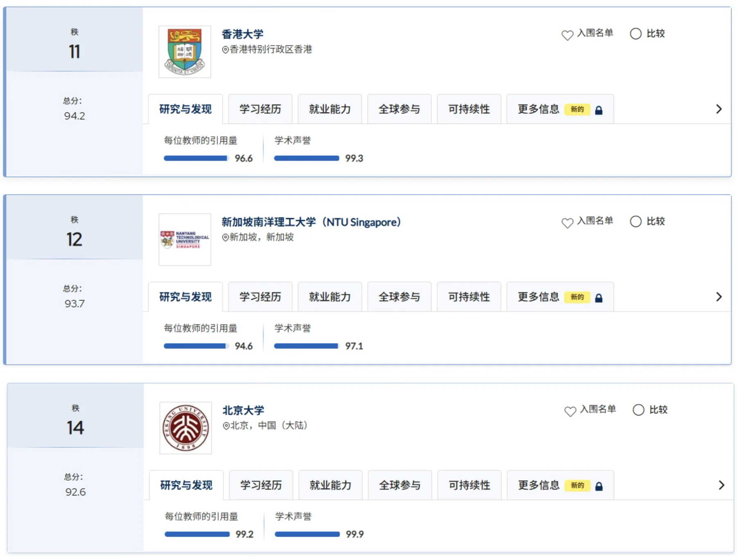
Task: Select the 比较 radio button for NTU Singapore
Action: pos(635,221)
